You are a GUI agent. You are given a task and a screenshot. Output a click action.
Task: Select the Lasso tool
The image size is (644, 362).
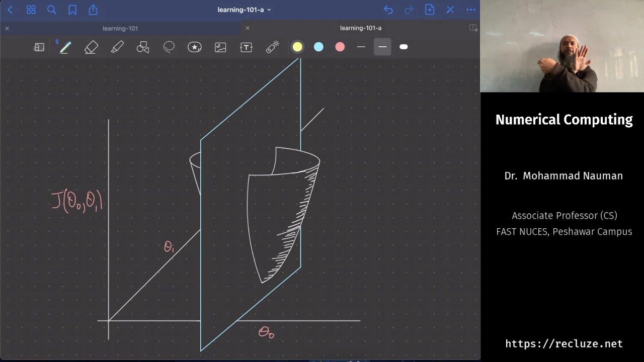[169, 47]
